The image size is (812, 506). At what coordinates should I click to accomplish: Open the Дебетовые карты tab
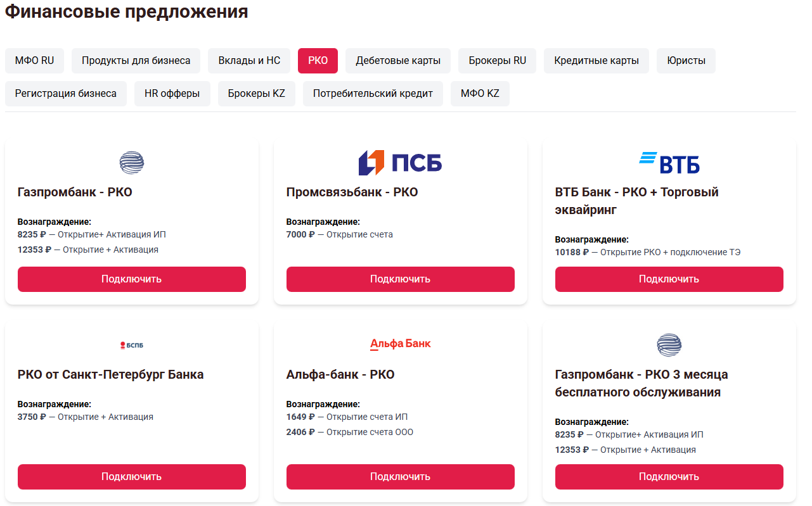coord(398,61)
